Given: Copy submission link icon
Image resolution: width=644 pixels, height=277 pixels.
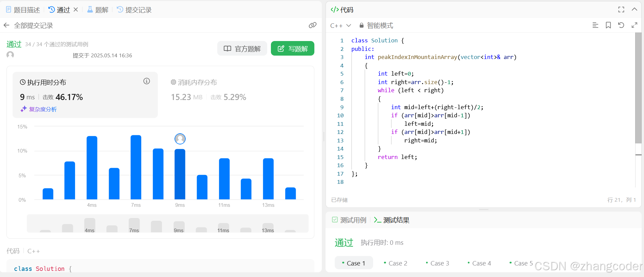Looking at the screenshot, I should [x=312, y=25].
